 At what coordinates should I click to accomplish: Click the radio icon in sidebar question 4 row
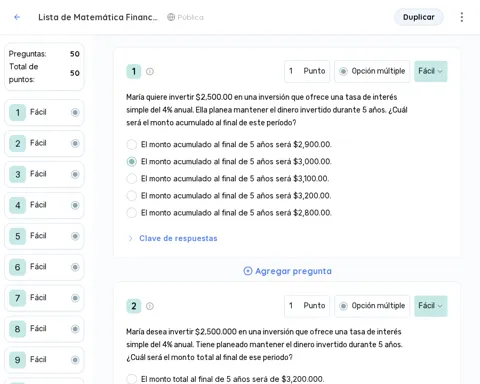click(75, 205)
